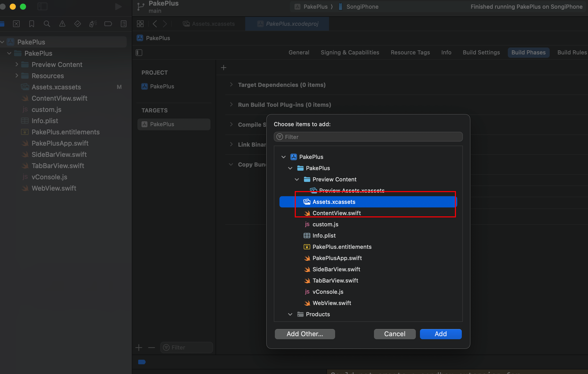Click the Filter field in choose items dialog
588x374 pixels.
tap(368, 137)
